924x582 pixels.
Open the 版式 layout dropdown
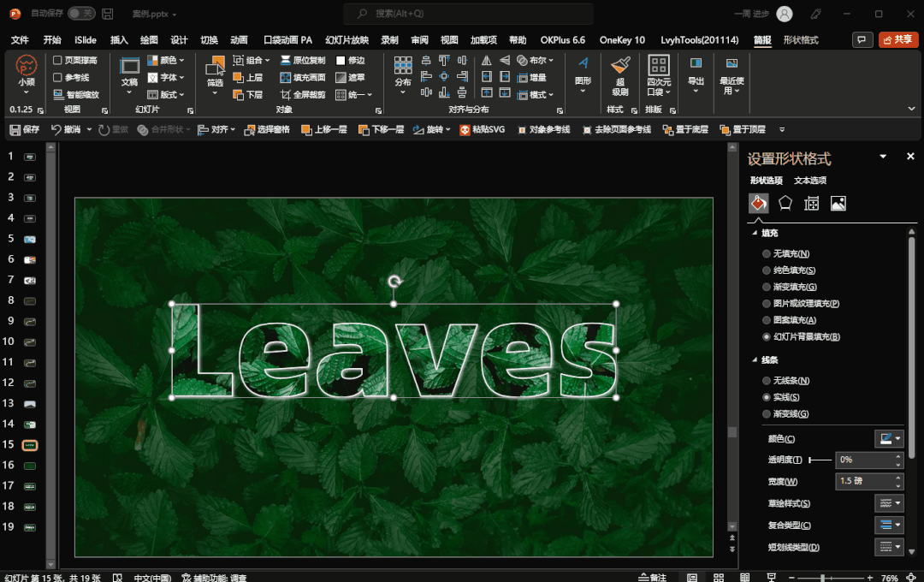(166, 94)
